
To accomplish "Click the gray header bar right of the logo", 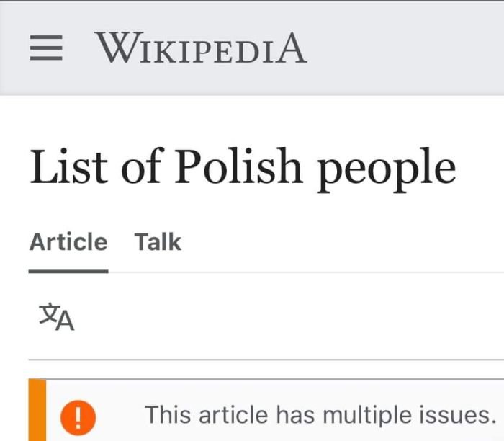I will coord(403,48).
